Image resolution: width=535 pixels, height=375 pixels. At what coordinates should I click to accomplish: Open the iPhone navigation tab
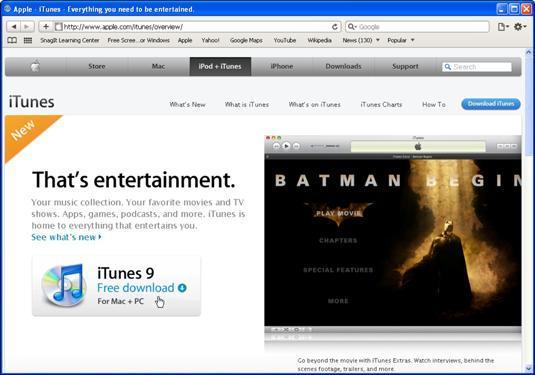tap(282, 67)
